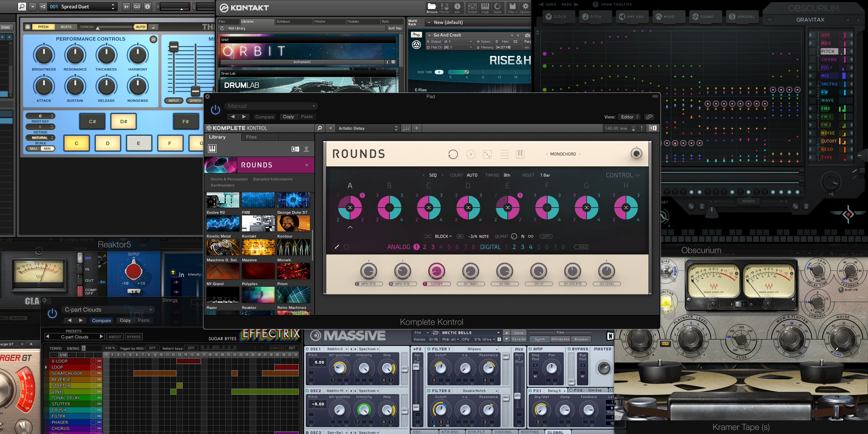Click the paintbrush icon in Rounds
The width and height of the screenshot is (868, 434).
(x=337, y=247)
